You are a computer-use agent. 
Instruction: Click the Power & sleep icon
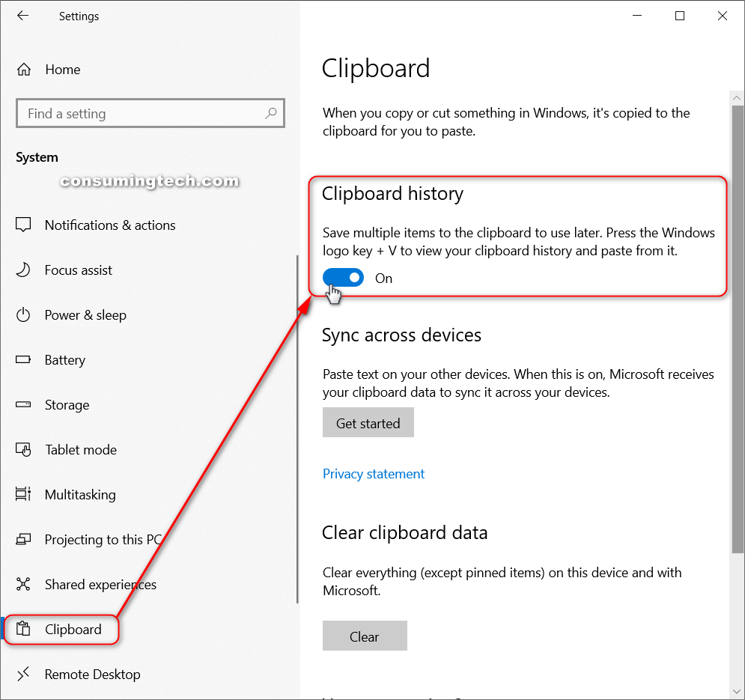pos(23,314)
